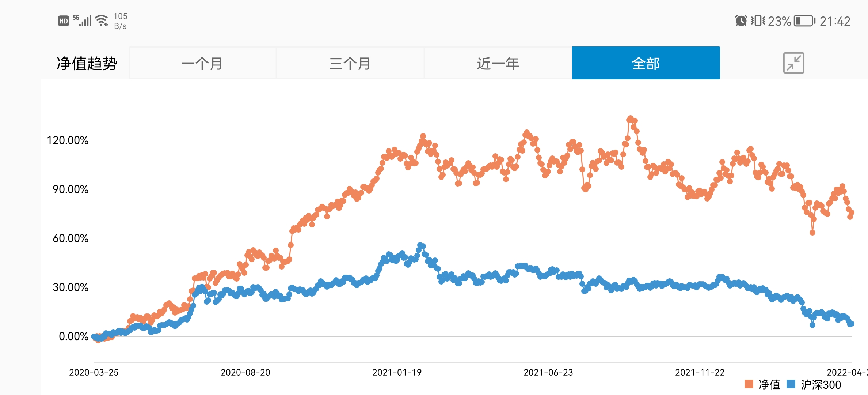This screenshot has width=868, height=395.
Task: Tap the Wi-Fi signal icon
Action: coord(102,20)
